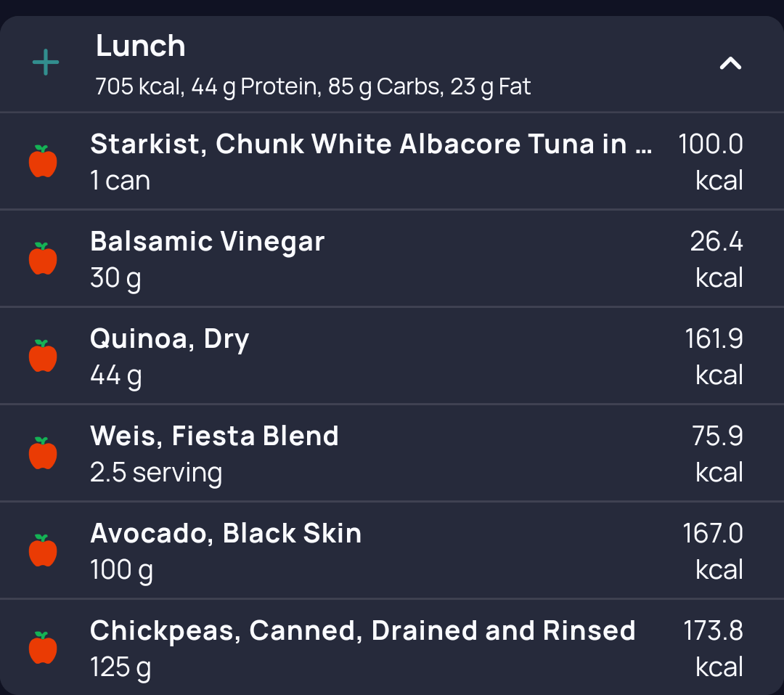Tap the 2.5 serving amount for Fiesta Blend
This screenshot has width=784, height=695.
click(156, 473)
